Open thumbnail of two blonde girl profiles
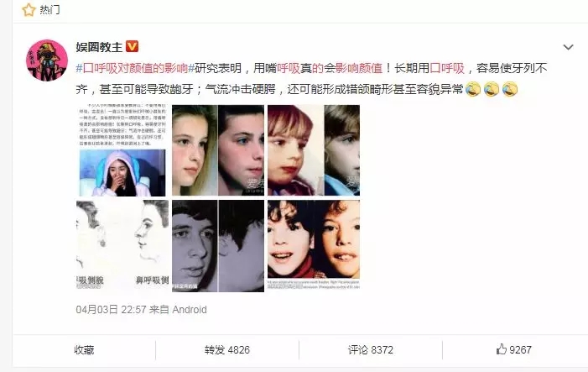588x372 pixels. [x=218, y=150]
